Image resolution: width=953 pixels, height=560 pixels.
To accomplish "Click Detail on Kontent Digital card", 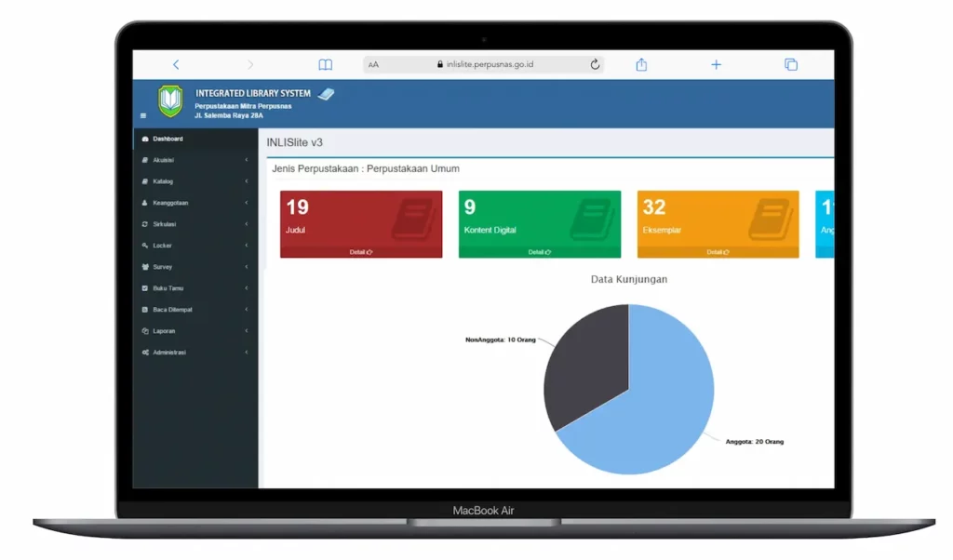I will point(539,252).
